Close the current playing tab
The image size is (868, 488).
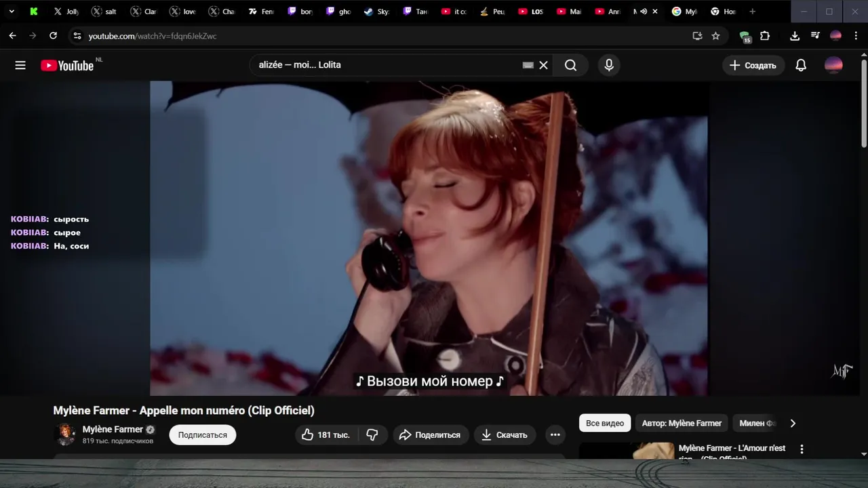pos(655,12)
